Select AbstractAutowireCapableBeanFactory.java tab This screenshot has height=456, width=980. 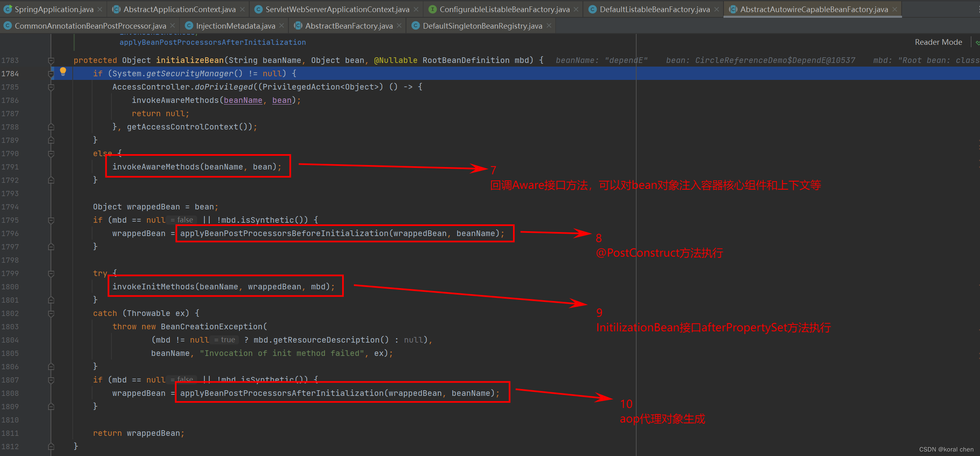tap(814, 9)
